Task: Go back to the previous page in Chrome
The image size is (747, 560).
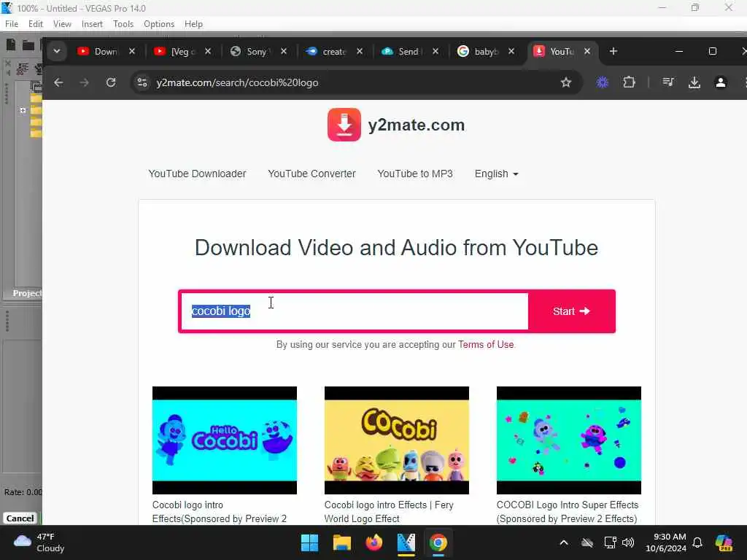Action: pyautogui.click(x=58, y=82)
